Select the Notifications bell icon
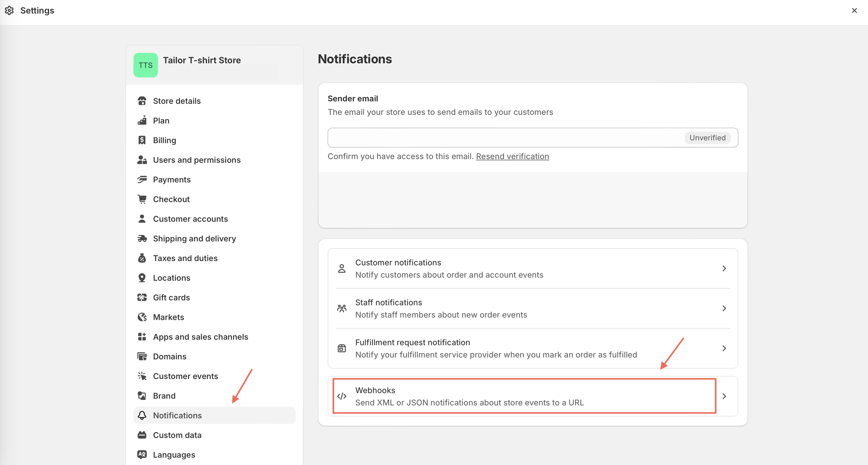 pos(142,415)
